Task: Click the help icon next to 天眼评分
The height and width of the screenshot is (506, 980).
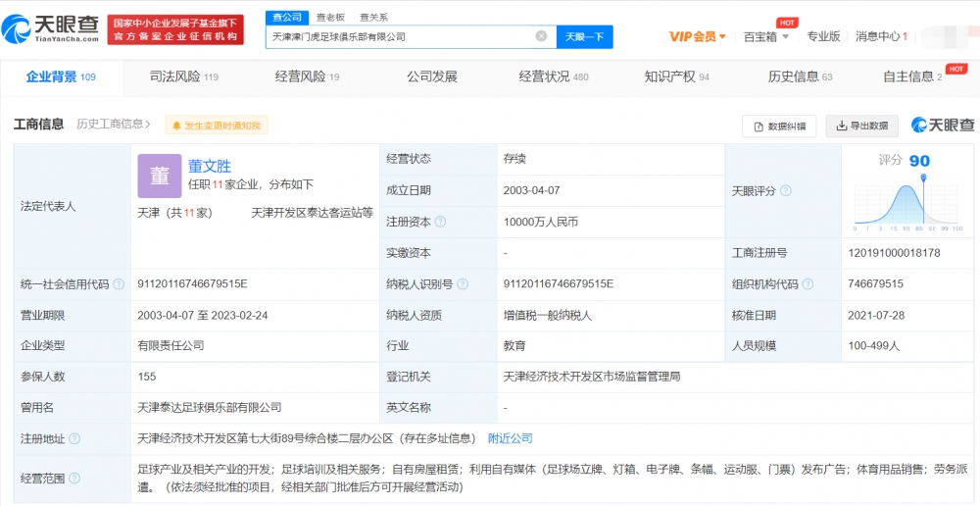Action: [786, 191]
